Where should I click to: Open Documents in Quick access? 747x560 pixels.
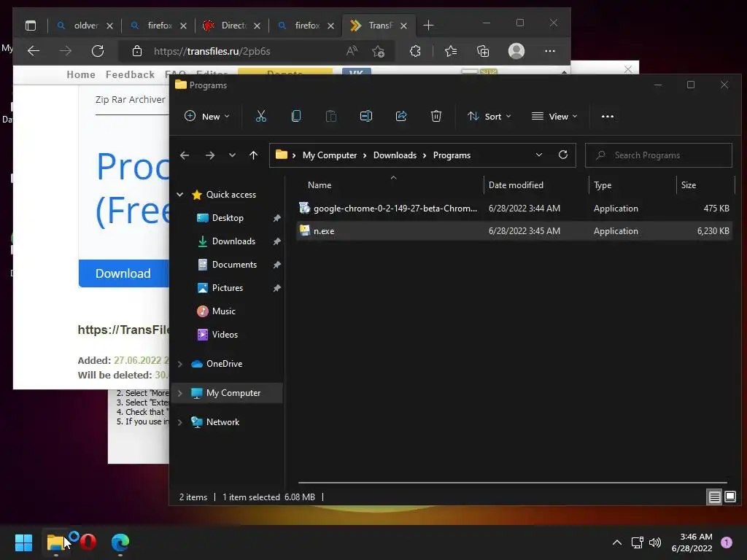click(x=234, y=264)
